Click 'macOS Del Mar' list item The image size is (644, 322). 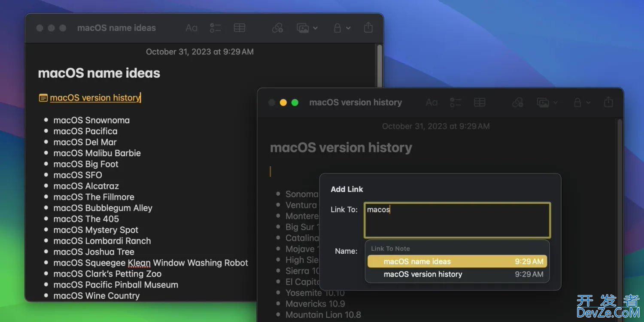pos(85,142)
